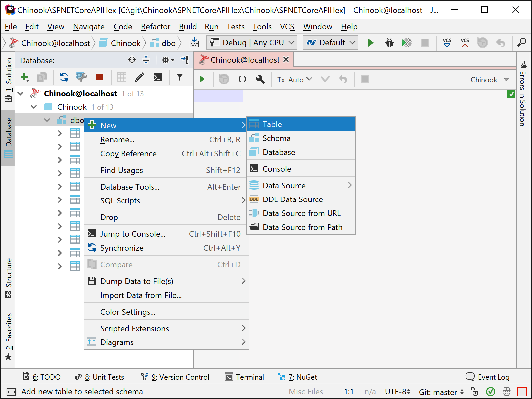The height and width of the screenshot is (399, 532).
Task: Open the Refactor menu
Action: [156, 27]
